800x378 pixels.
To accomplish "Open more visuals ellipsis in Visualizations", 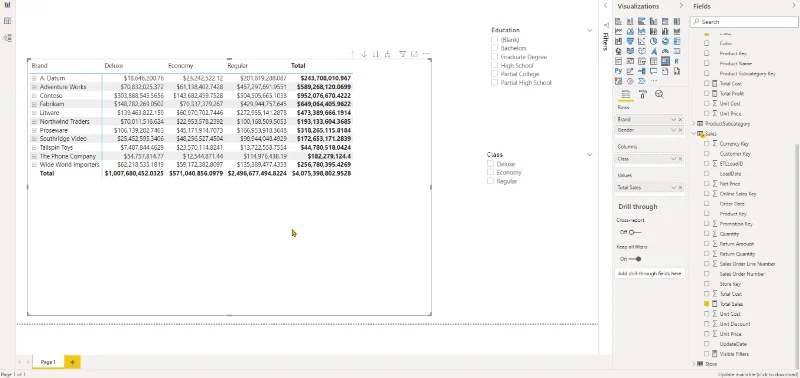I will coord(654,81).
